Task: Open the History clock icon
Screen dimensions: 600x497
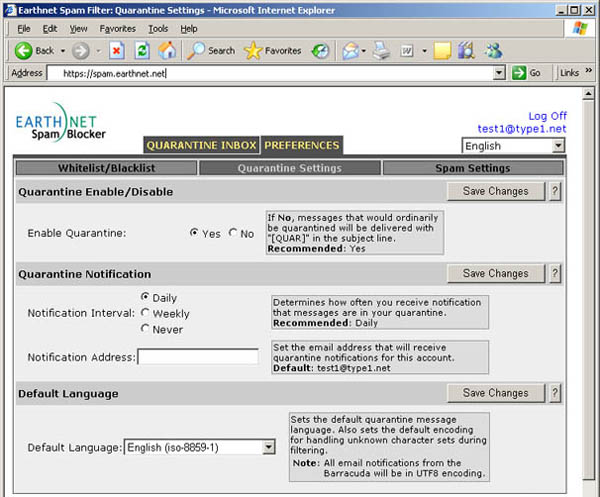Action: click(x=321, y=51)
